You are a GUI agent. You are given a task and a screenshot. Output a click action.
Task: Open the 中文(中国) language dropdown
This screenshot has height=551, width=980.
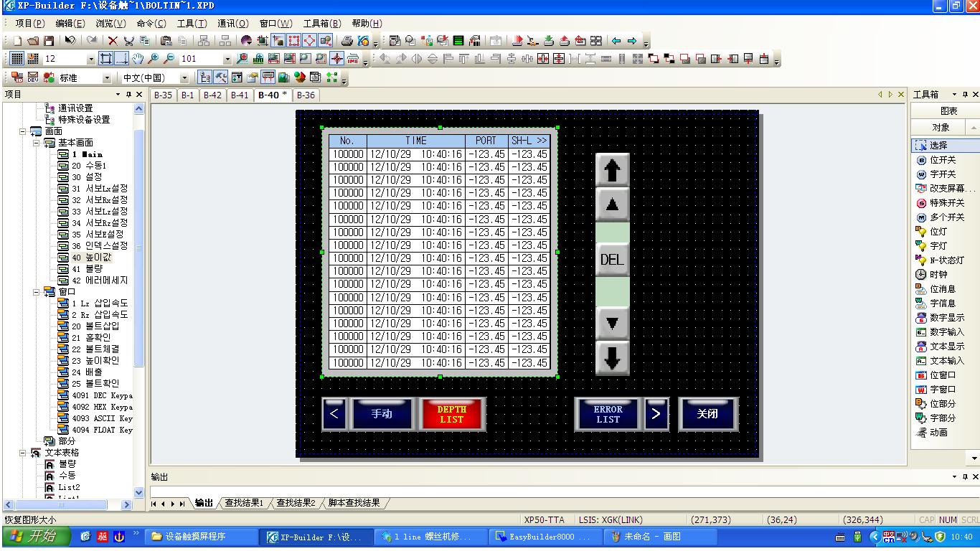coord(184,77)
